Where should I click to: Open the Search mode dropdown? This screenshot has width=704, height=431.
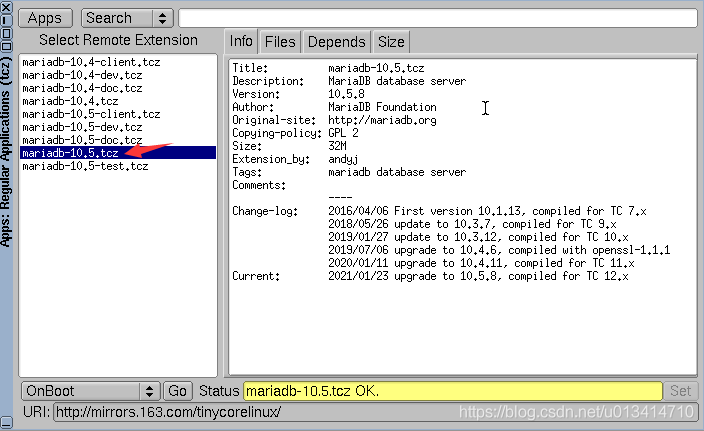point(127,17)
